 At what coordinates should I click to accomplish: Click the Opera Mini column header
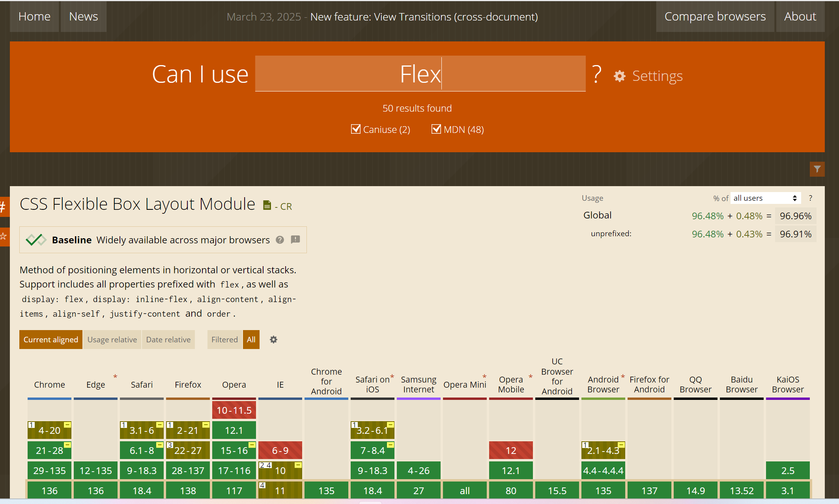pos(465,385)
